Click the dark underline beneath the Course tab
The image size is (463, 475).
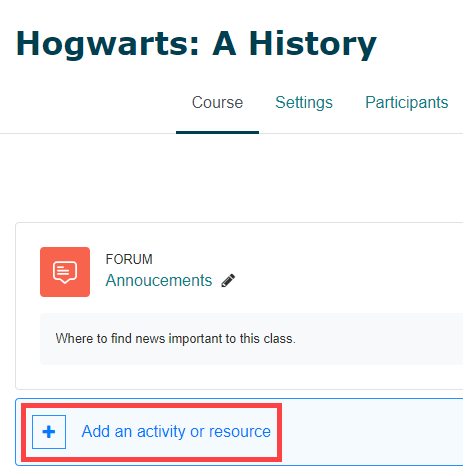coord(217,132)
